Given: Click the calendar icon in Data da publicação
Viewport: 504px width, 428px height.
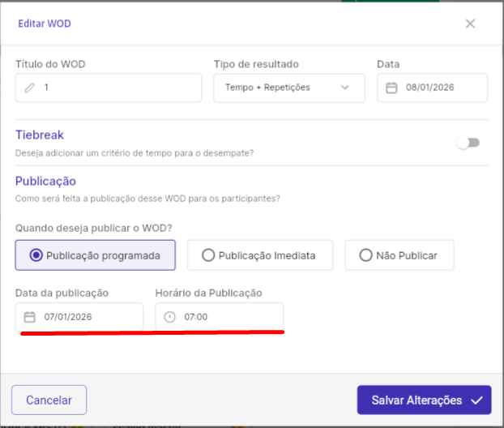Looking at the screenshot, I should pyautogui.click(x=29, y=317).
